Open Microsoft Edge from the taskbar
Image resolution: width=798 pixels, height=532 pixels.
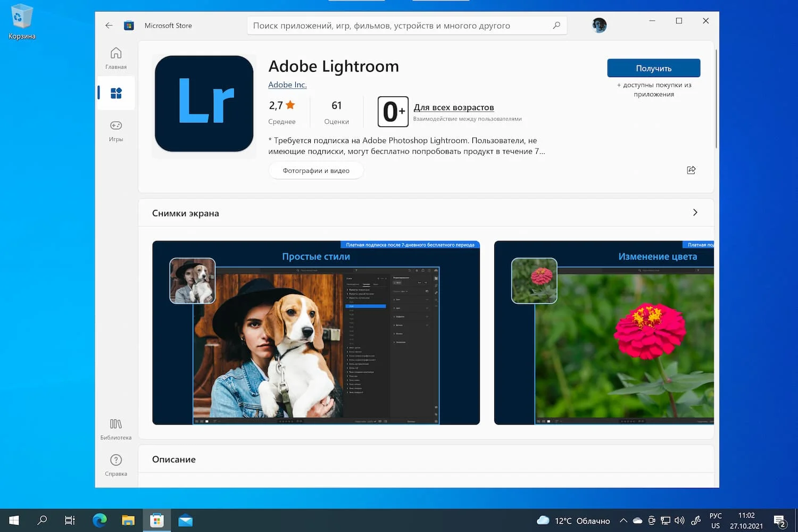click(x=99, y=520)
